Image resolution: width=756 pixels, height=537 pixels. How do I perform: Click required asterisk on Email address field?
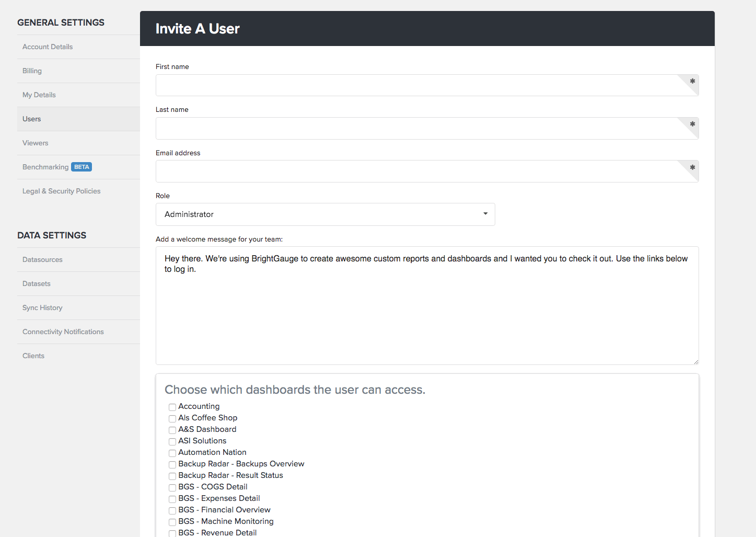coord(692,167)
